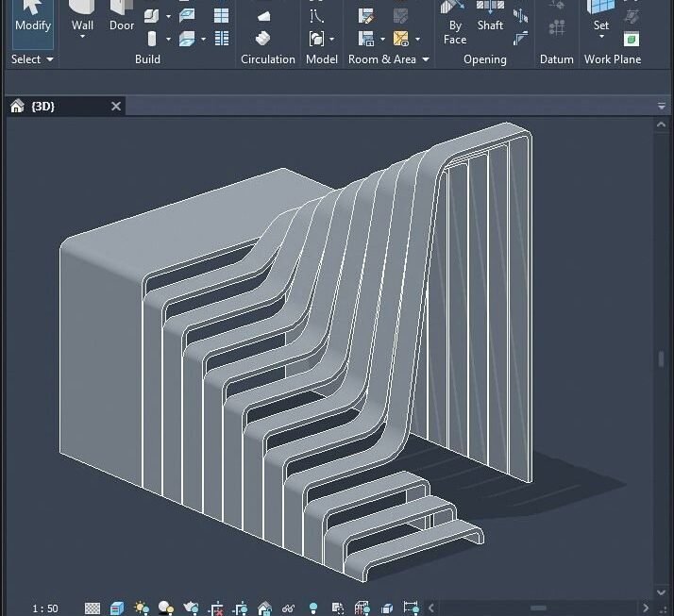Click the Detail Level icon in view bar
Image resolution: width=674 pixels, height=616 pixels.
tap(93, 608)
